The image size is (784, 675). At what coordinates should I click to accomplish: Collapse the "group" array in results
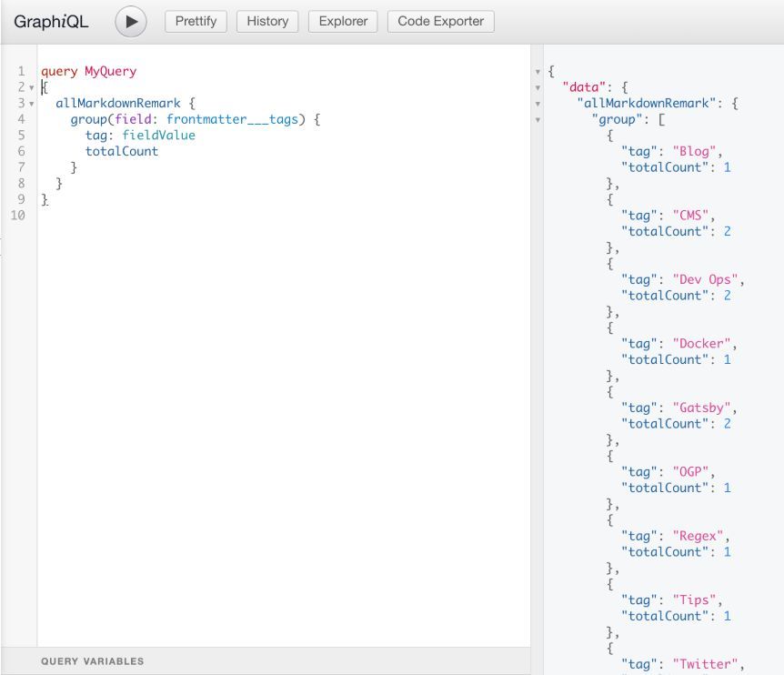coord(538,120)
